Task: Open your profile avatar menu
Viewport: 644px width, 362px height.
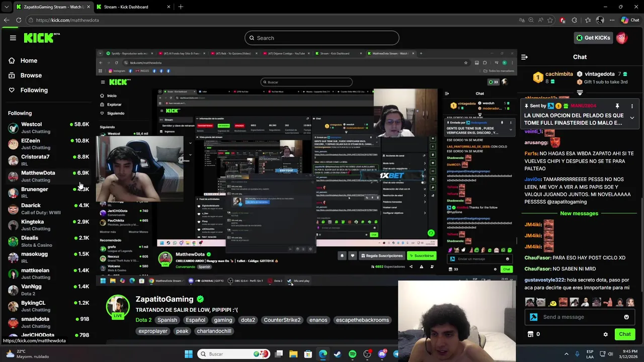Action: pos(622,38)
